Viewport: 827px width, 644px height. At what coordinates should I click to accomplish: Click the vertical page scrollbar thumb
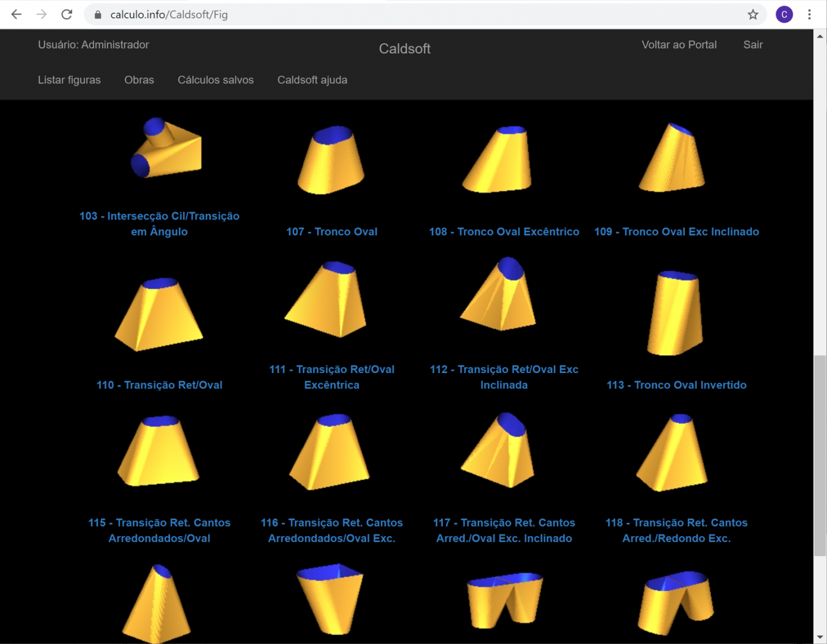tap(820, 455)
